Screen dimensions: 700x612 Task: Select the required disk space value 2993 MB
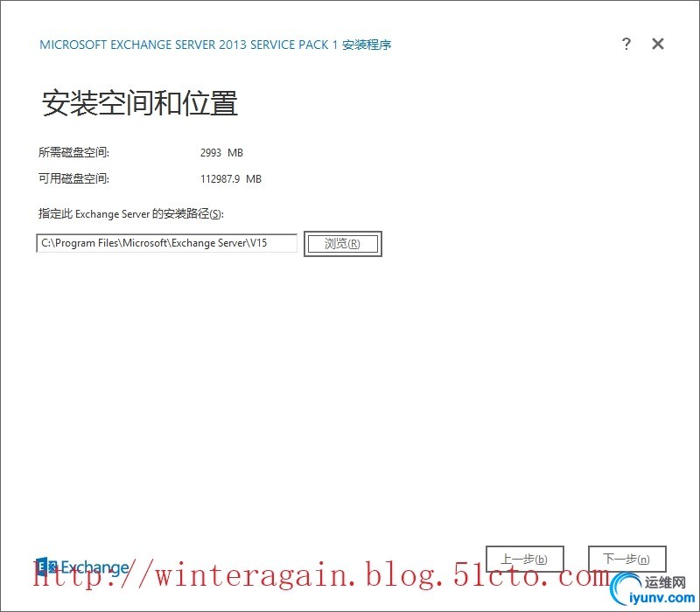221,152
